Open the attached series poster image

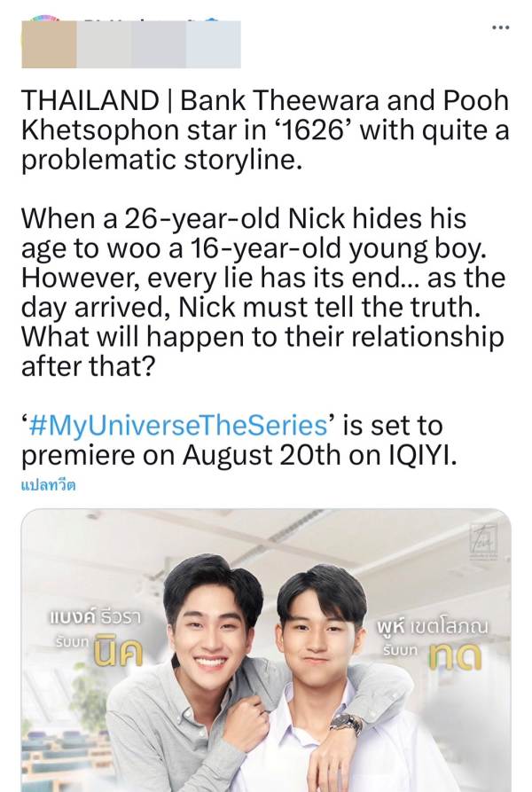[x=266, y=650]
